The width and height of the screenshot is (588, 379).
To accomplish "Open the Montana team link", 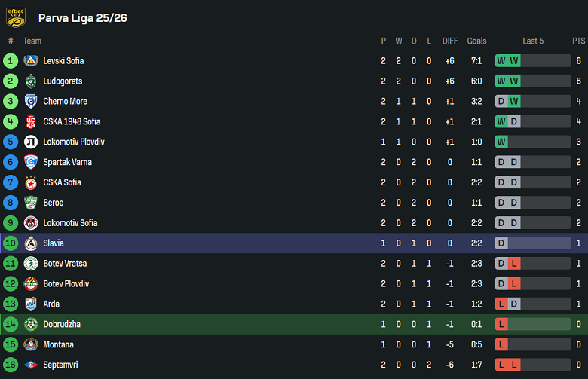I will [x=58, y=345].
